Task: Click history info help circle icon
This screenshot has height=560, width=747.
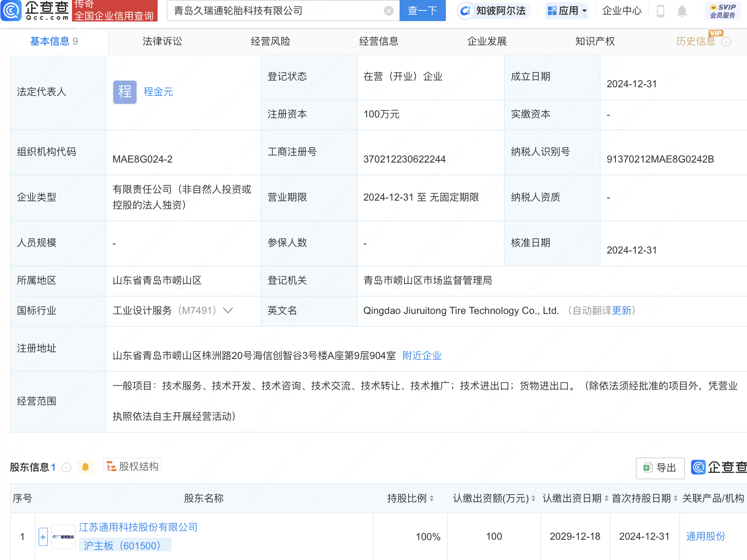Action: [726, 42]
